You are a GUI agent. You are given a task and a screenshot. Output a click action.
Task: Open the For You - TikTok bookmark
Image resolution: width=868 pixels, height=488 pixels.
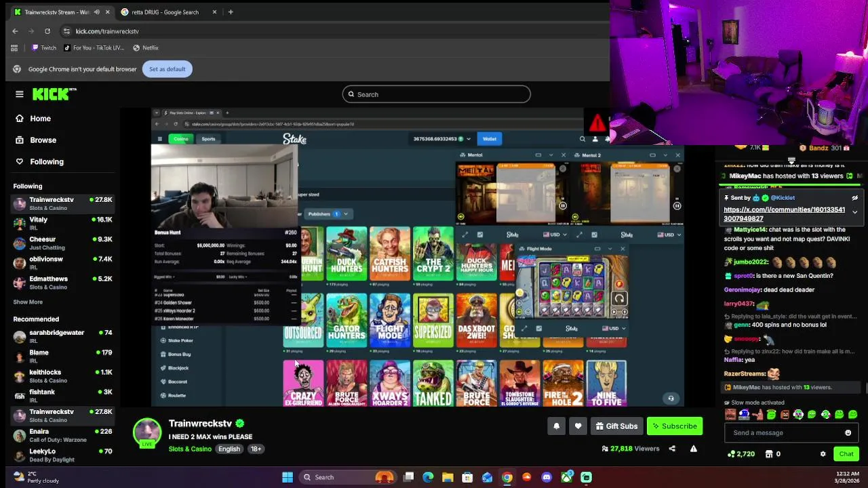click(94, 48)
